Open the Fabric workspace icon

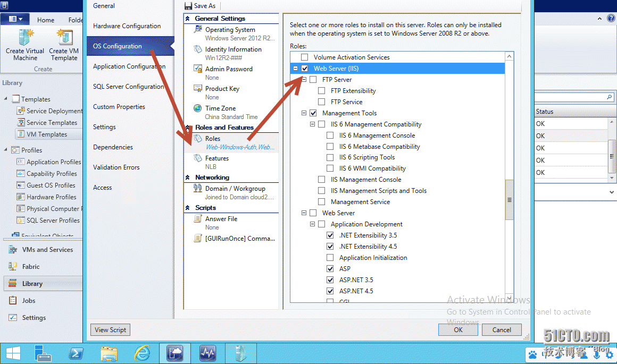pos(13,267)
